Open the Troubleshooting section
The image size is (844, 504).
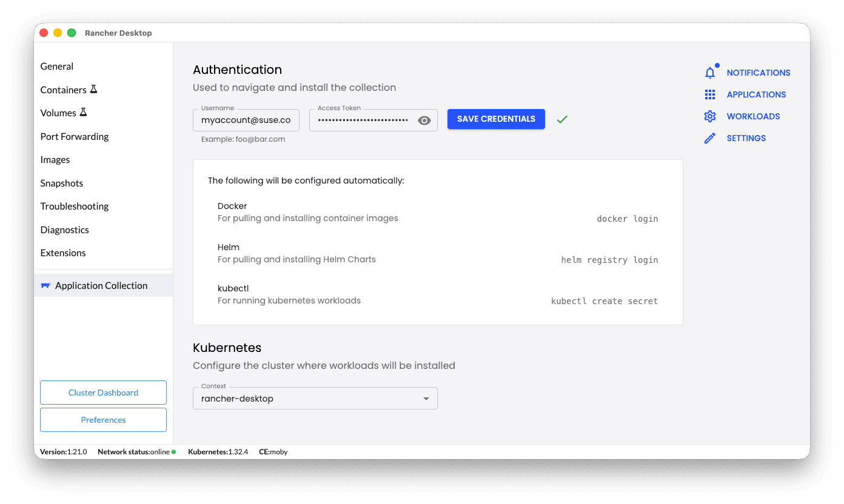click(x=74, y=206)
